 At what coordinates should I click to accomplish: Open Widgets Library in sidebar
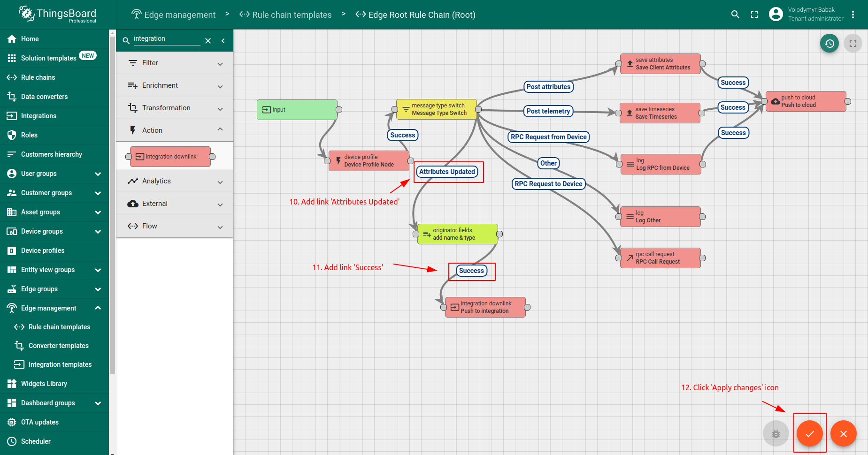coord(54,384)
